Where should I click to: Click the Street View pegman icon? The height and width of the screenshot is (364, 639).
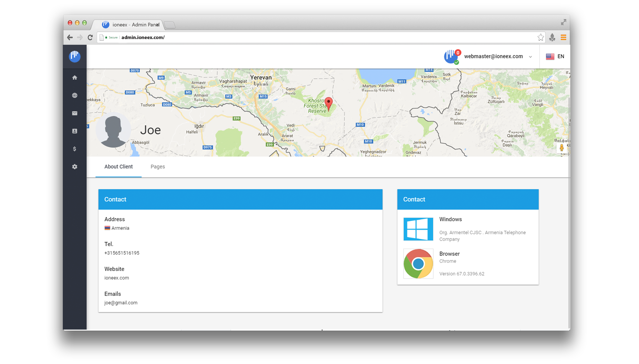tap(561, 148)
